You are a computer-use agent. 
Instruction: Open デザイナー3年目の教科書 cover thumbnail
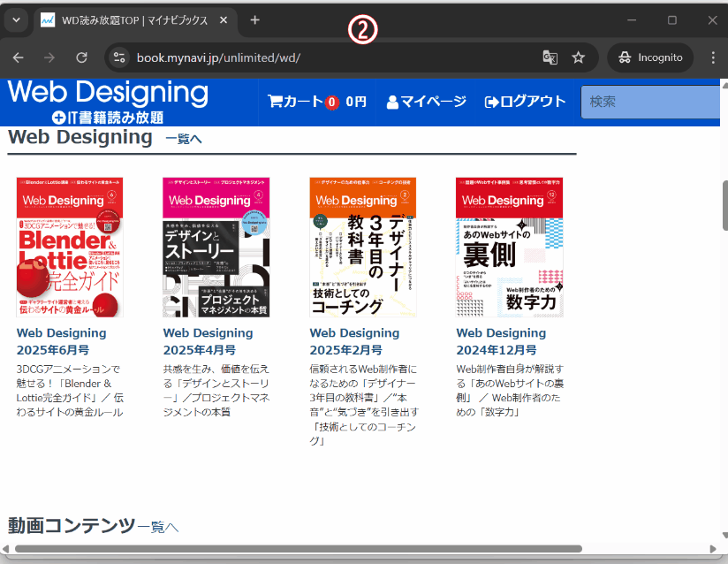point(363,248)
